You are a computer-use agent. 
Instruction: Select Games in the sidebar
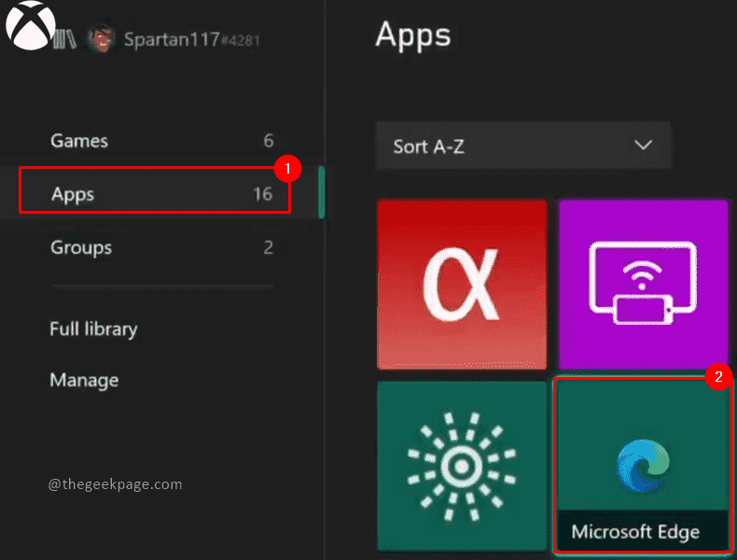[x=79, y=141]
